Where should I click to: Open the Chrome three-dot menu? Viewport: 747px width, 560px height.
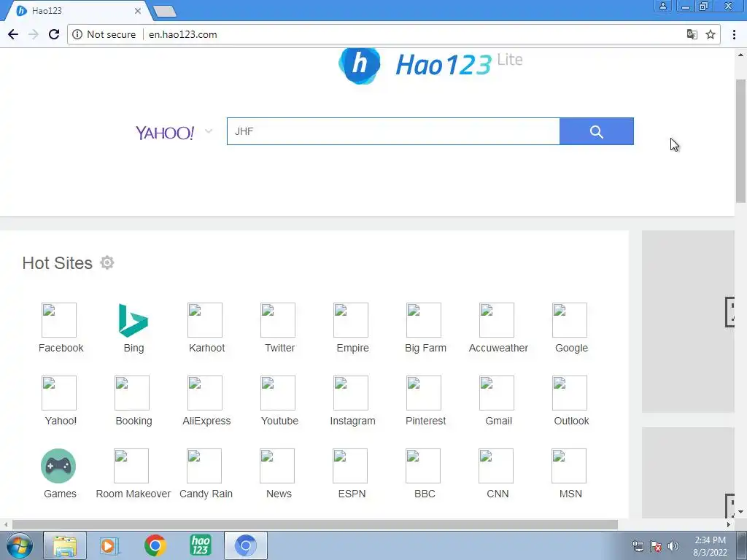[x=734, y=34]
